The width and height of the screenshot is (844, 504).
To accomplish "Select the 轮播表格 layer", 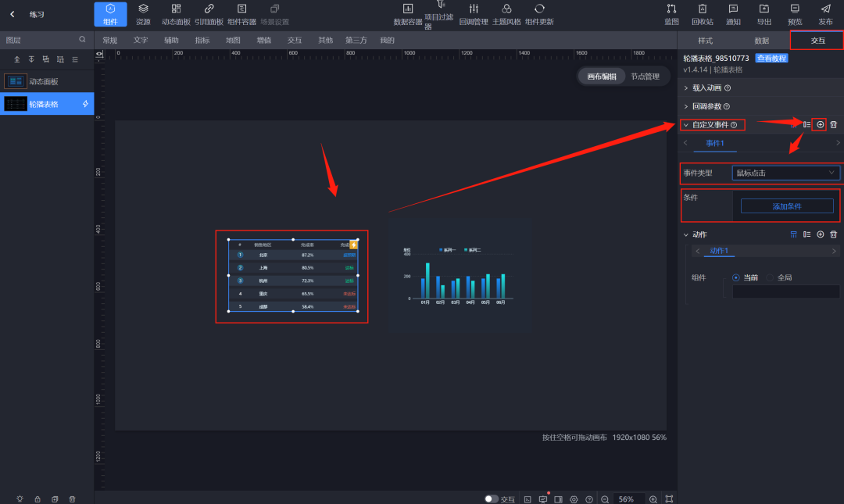I will (x=47, y=104).
